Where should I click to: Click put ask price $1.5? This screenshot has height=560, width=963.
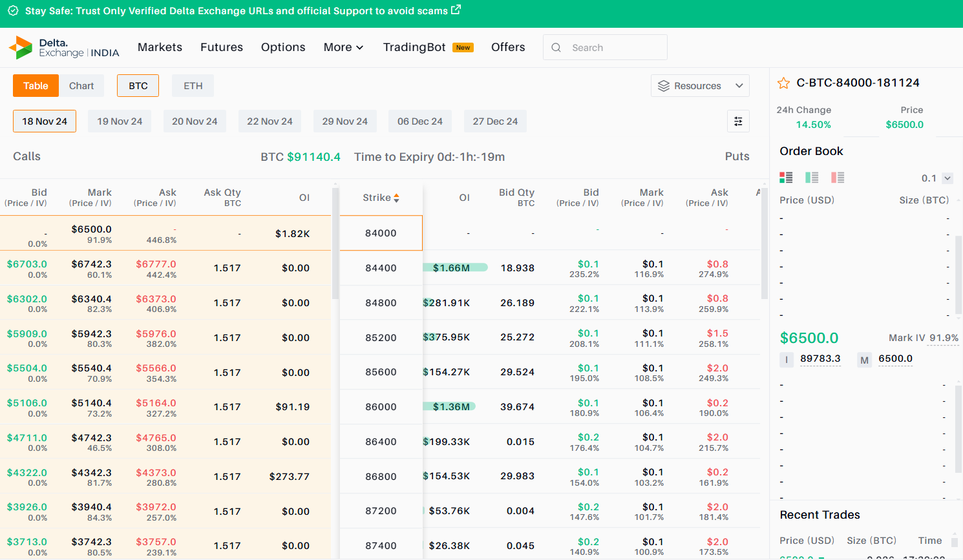point(717,333)
